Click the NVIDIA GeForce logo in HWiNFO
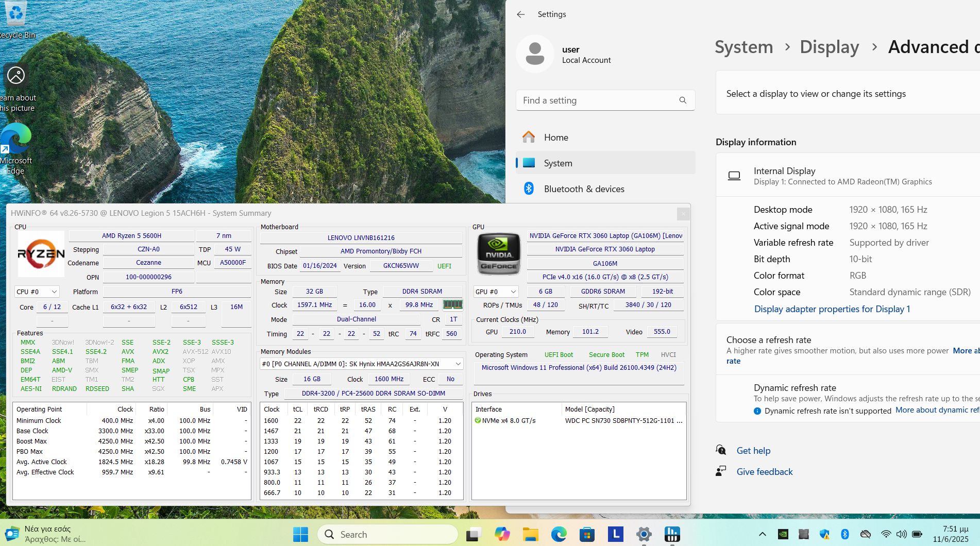Viewport: 980px width, 546px height. [x=498, y=253]
